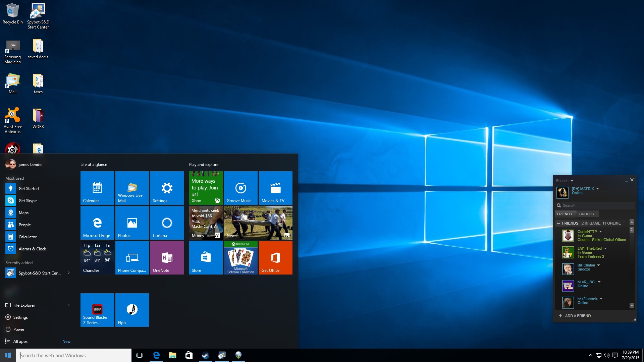
Task: Open the Store tile
Action: [x=206, y=257]
